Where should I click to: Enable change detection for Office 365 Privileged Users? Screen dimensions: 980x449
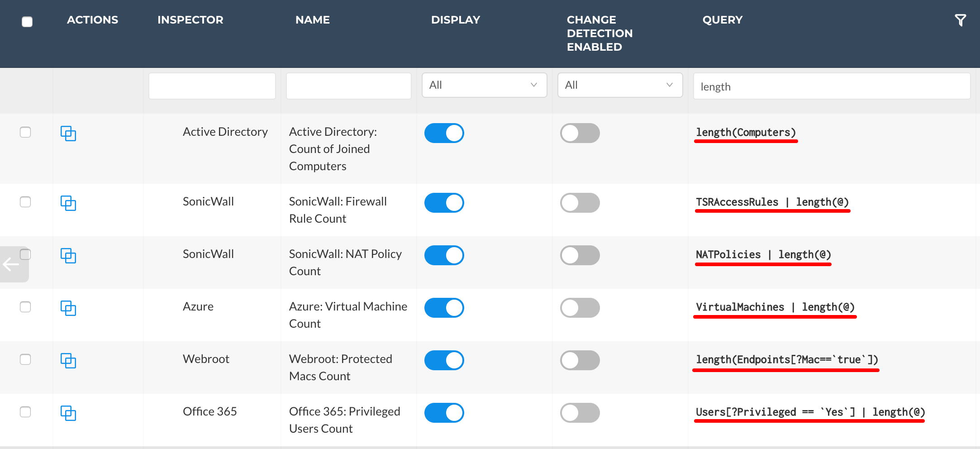coord(580,413)
